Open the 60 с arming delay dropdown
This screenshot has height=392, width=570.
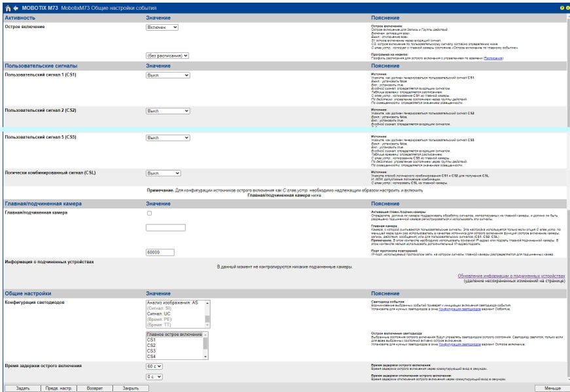point(154,366)
